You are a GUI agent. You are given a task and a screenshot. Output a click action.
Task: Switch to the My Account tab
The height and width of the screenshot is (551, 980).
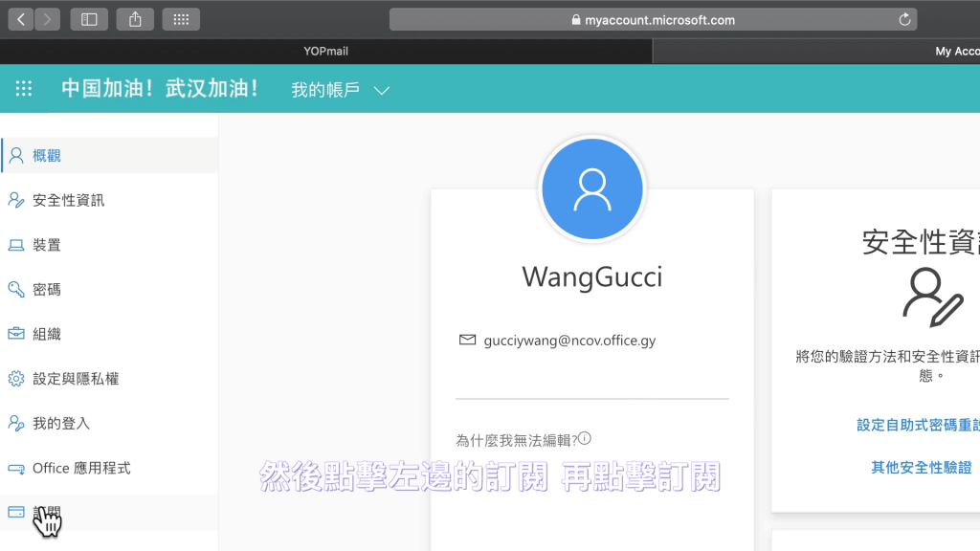(x=816, y=52)
